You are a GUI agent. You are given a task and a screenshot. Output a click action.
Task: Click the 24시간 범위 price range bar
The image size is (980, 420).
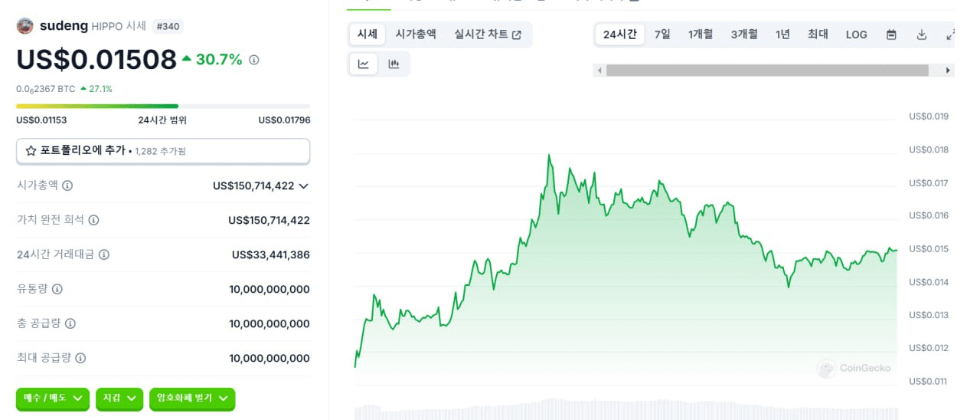(163, 106)
